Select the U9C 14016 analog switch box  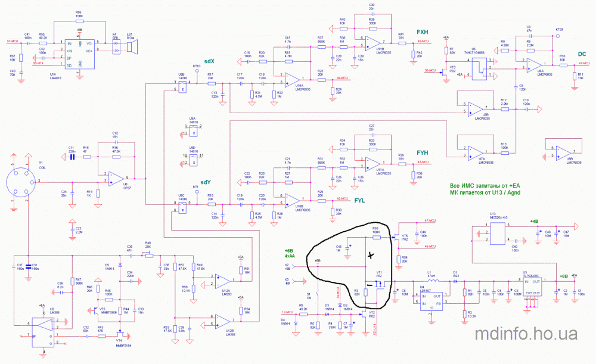[182, 207]
